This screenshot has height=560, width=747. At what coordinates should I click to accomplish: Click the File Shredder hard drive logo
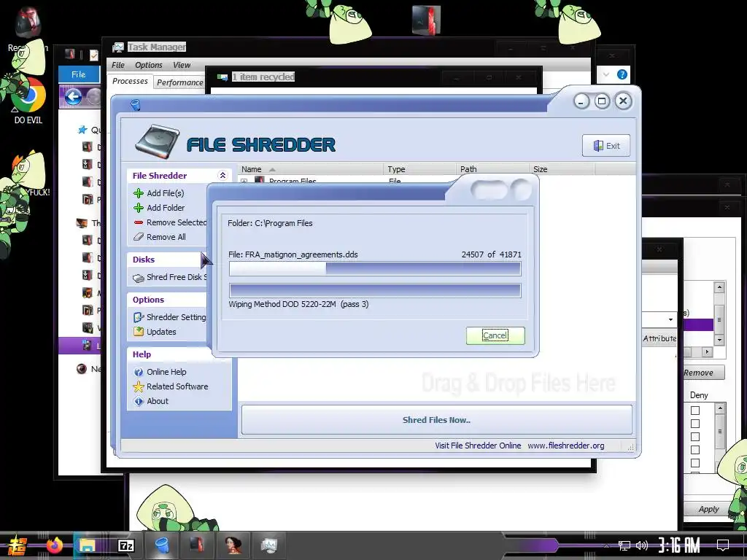[x=156, y=141]
